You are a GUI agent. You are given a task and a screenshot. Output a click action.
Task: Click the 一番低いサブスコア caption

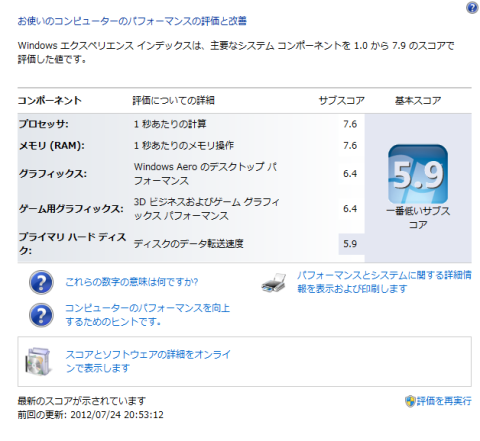click(418, 218)
